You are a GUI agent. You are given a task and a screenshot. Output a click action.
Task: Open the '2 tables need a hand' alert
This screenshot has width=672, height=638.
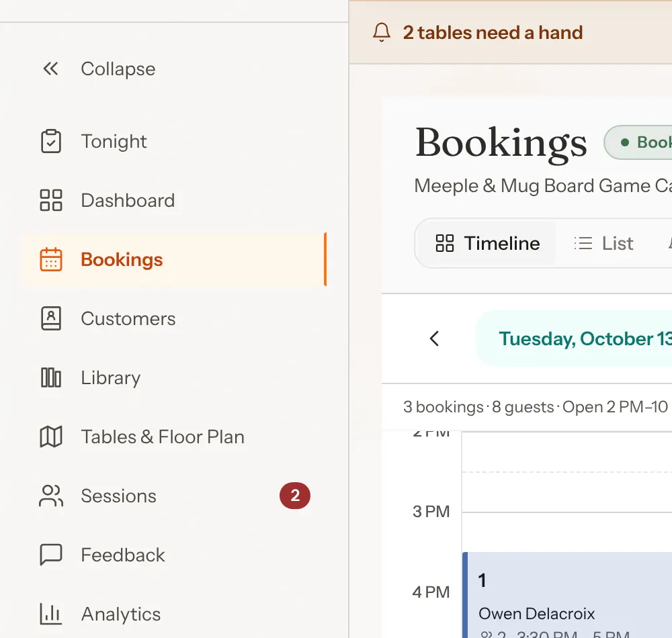pos(493,32)
